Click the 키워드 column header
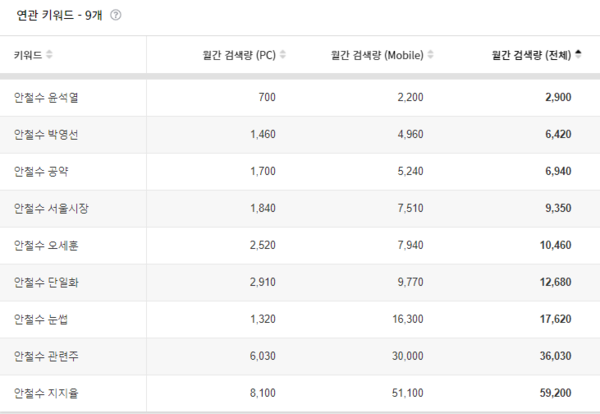 tap(28, 55)
